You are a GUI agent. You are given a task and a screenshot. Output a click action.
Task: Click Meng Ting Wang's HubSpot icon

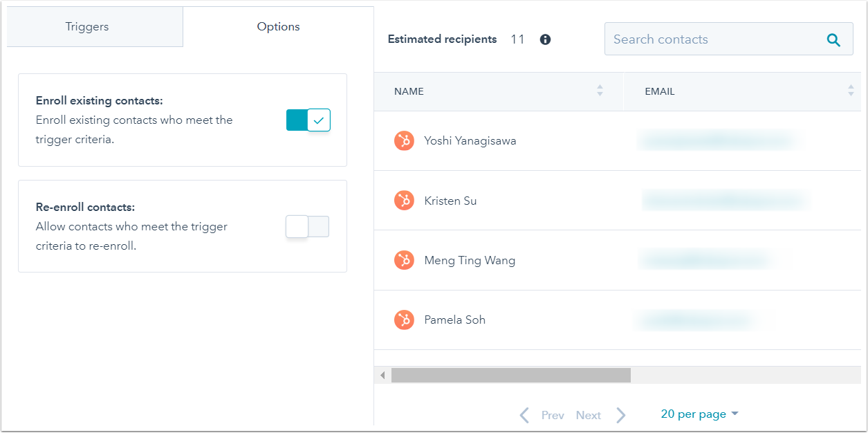coord(404,261)
